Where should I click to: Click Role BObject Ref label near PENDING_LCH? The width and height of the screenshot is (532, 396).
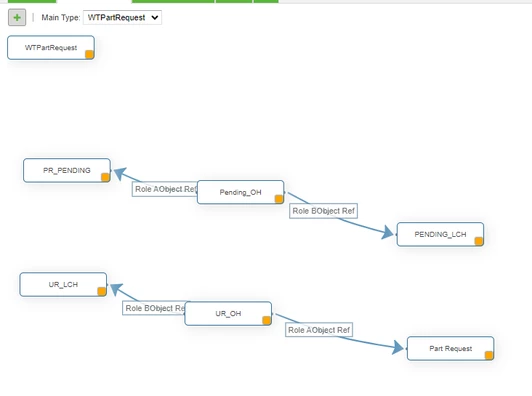tap(323, 211)
